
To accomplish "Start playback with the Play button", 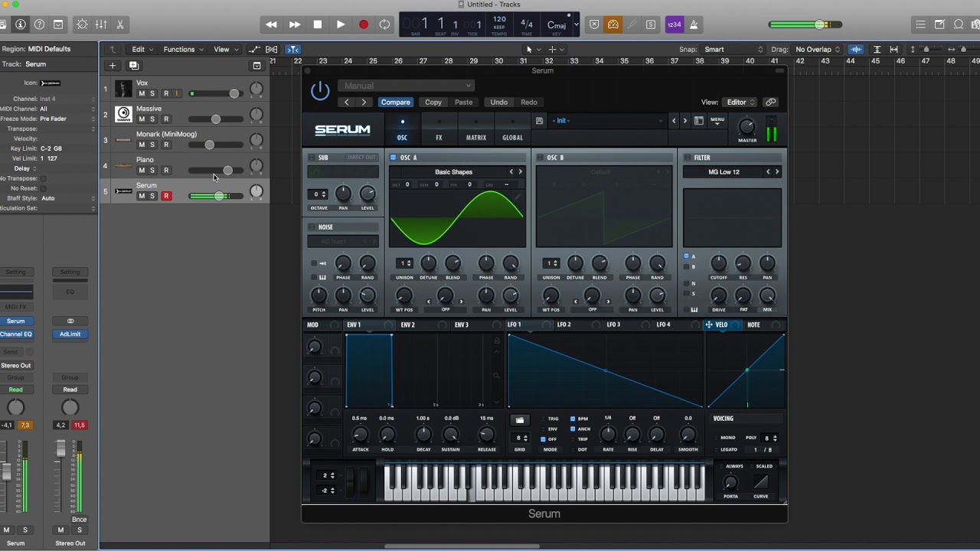I will coord(341,24).
